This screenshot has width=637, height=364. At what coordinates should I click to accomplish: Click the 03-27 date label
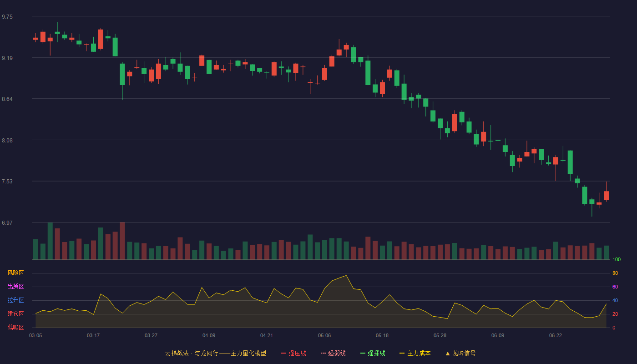point(151,335)
